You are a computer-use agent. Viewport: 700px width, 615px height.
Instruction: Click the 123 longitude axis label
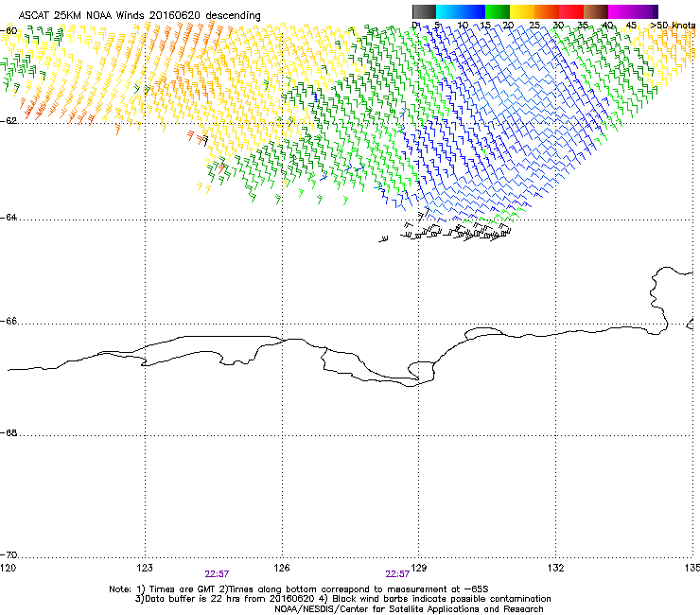[x=145, y=568]
